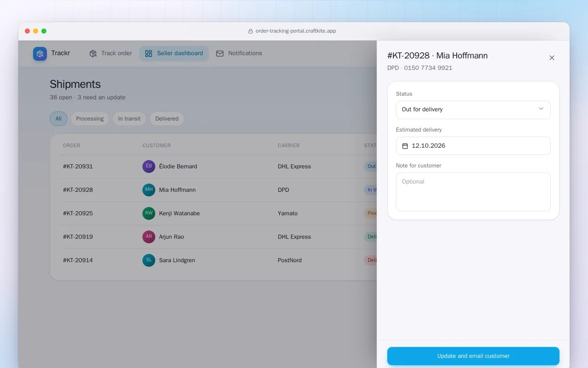The height and width of the screenshot is (368, 588).
Task: Click order number #KT-20914
Action: [x=78, y=260]
